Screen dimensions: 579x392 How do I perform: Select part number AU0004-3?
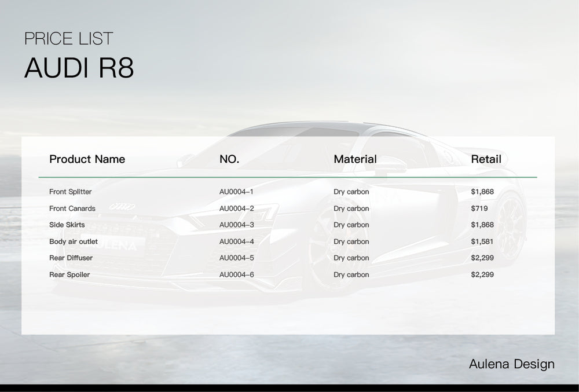point(236,225)
